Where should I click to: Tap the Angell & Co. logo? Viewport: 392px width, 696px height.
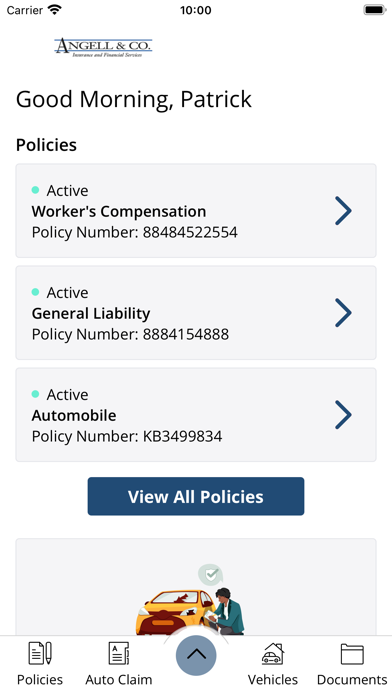pos(103,47)
